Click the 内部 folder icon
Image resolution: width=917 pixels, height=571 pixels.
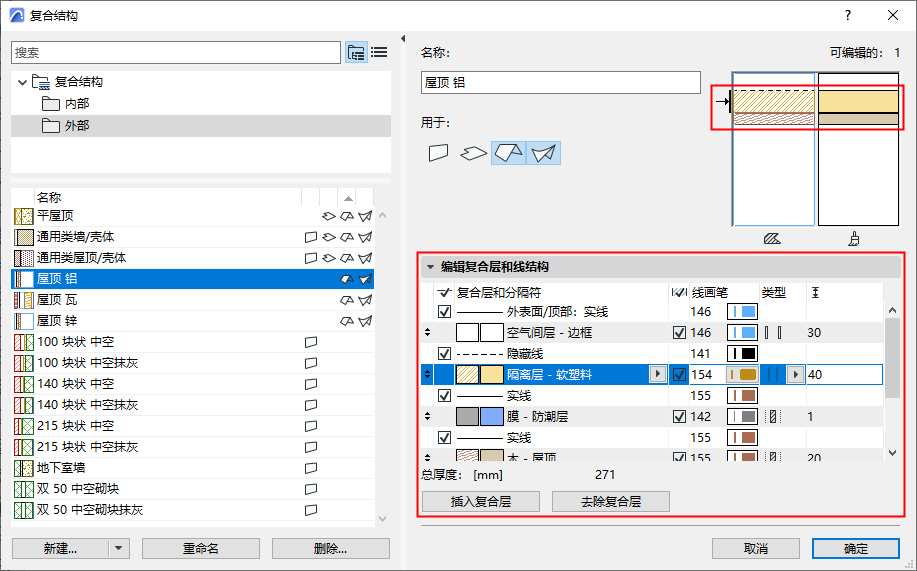coord(51,104)
